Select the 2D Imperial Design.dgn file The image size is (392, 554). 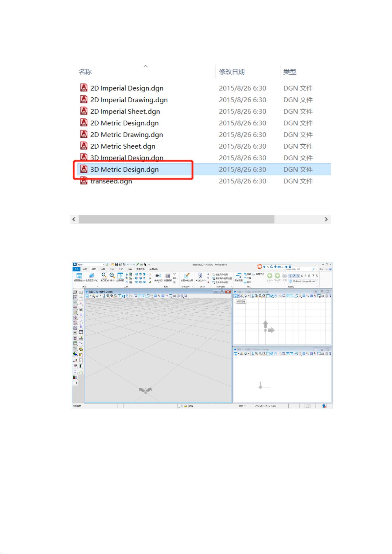[x=204, y=88]
